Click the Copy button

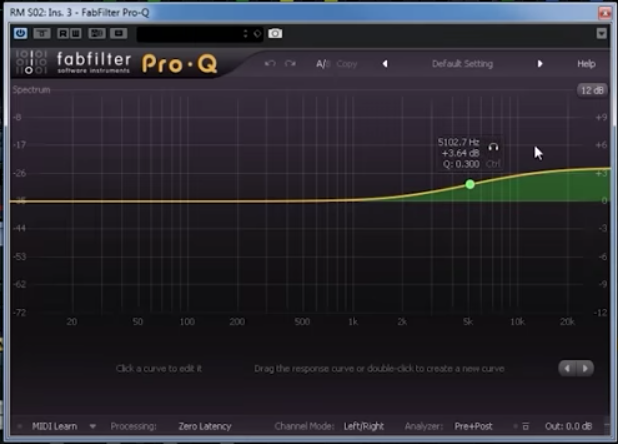pyautogui.click(x=347, y=64)
